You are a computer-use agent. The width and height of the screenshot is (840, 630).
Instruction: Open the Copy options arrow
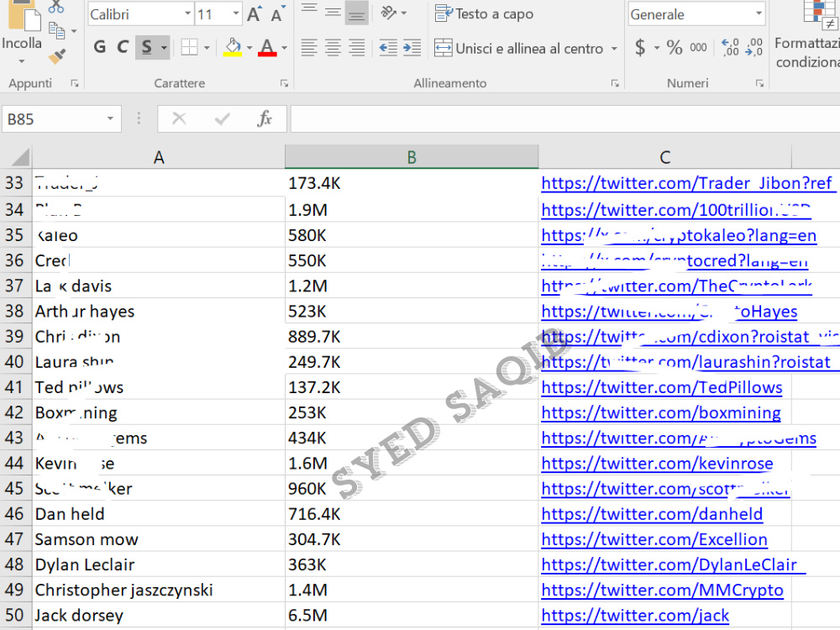click(x=74, y=31)
